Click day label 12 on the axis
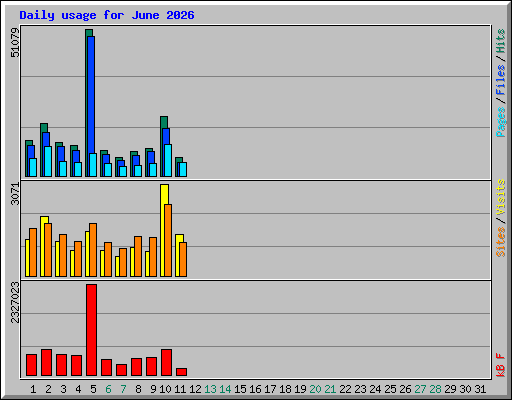The height and width of the screenshot is (400, 512). (195, 389)
